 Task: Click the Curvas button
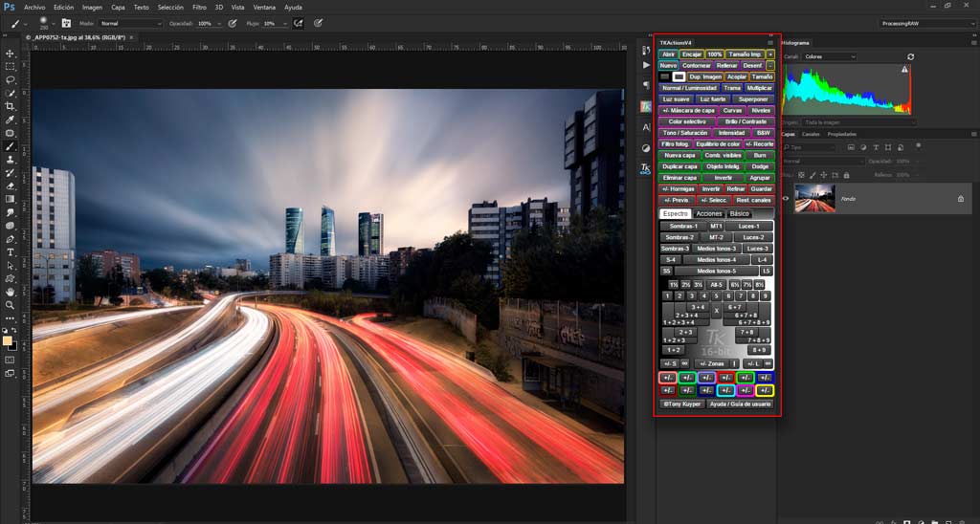tap(732, 111)
